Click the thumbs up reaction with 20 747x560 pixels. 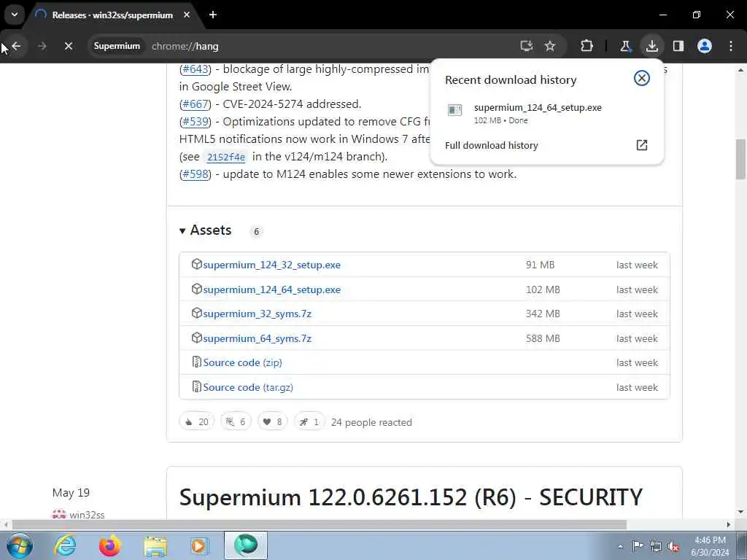(197, 421)
